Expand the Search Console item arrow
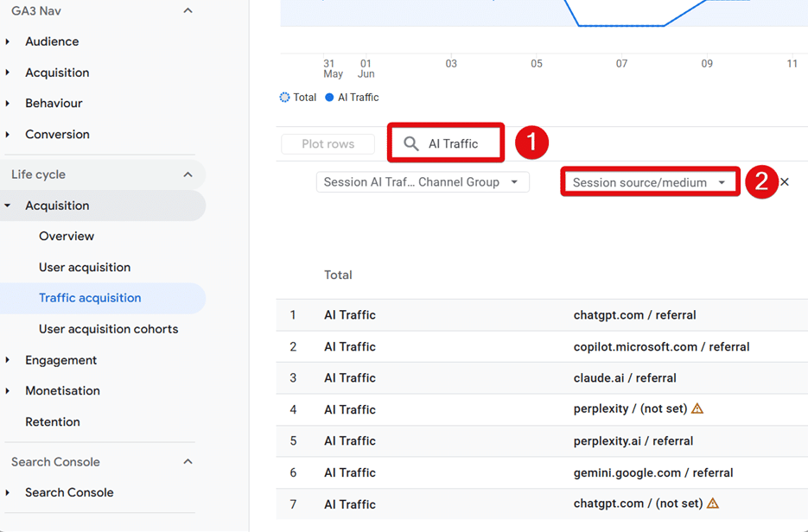This screenshot has height=532, width=808. pyautogui.click(x=8, y=492)
